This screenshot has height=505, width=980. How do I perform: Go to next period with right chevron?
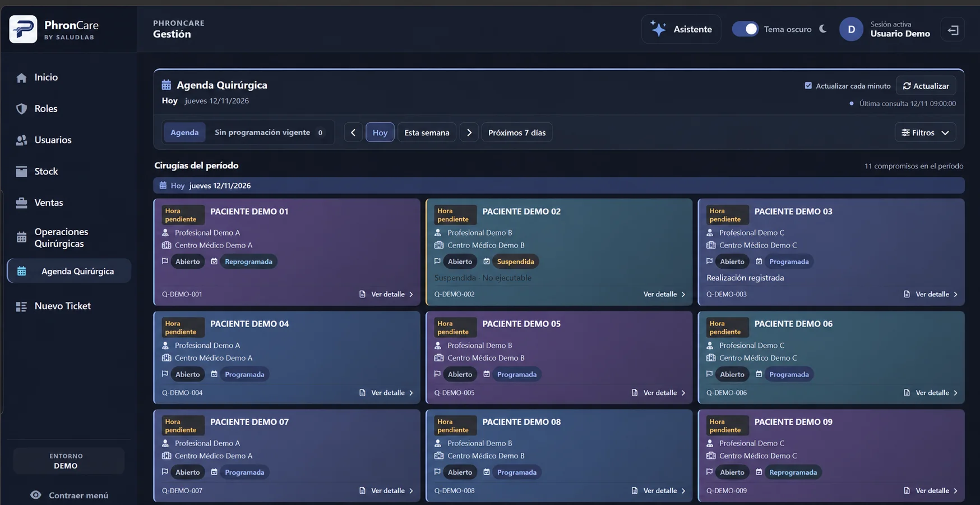[x=469, y=132]
